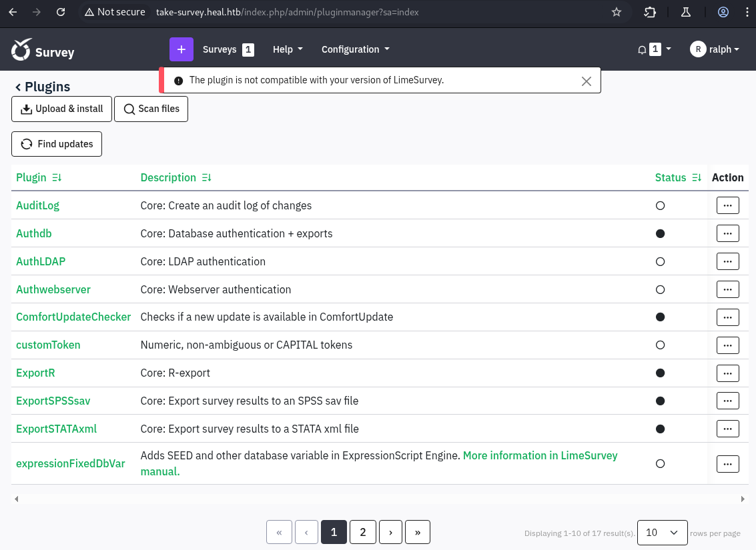Go to page 2 of plugins
The height and width of the screenshot is (550, 756).
(x=362, y=532)
